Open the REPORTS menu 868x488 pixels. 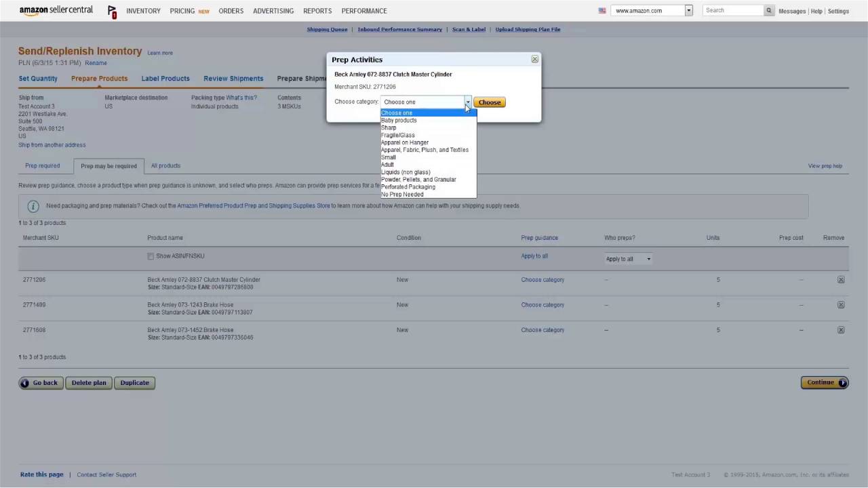[317, 11]
